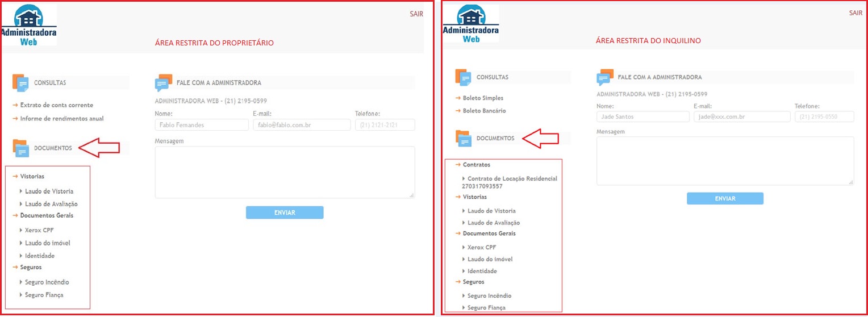
Task: Click the e-mail field showing jade@xxx.com.br
Action: click(x=741, y=116)
